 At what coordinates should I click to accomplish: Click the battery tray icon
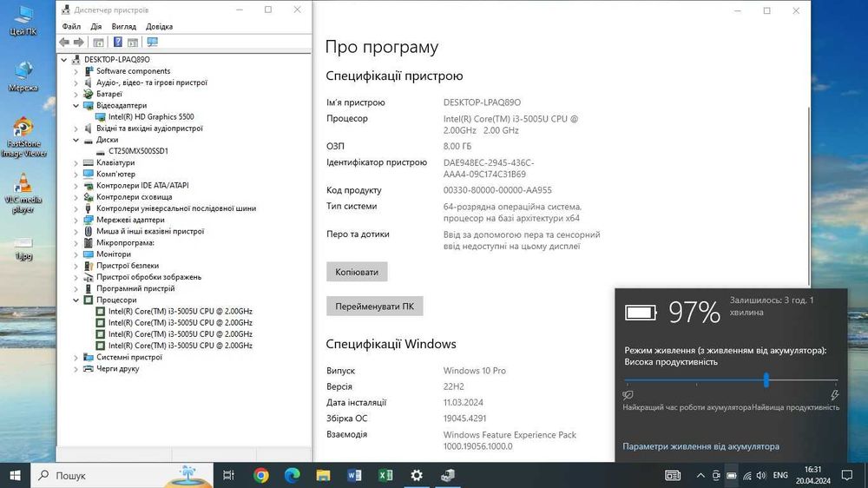coord(731,475)
